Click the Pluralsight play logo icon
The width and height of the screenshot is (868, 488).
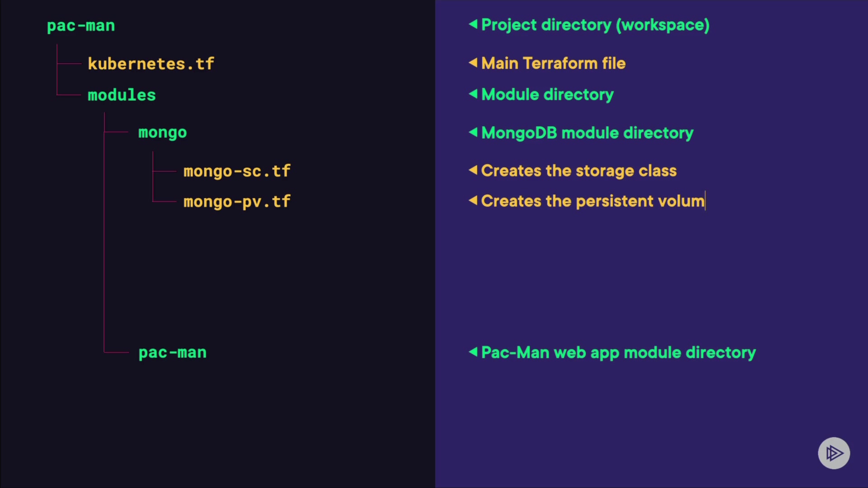(x=834, y=453)
